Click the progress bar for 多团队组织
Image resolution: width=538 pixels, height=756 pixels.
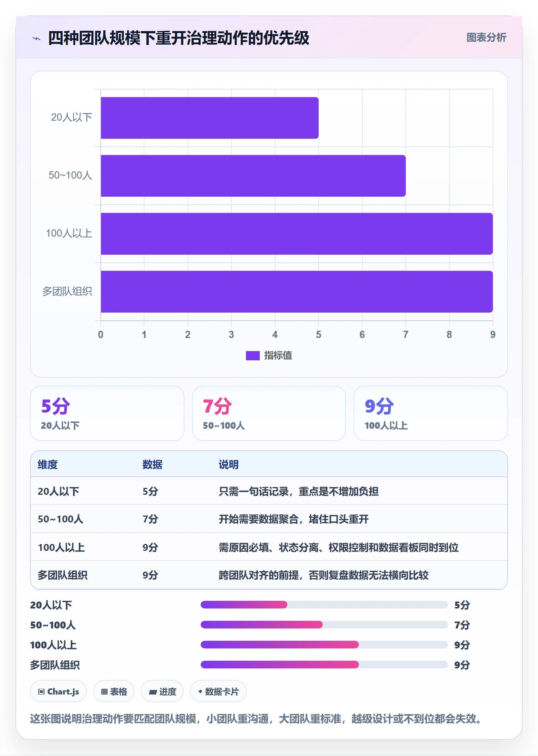324,665
